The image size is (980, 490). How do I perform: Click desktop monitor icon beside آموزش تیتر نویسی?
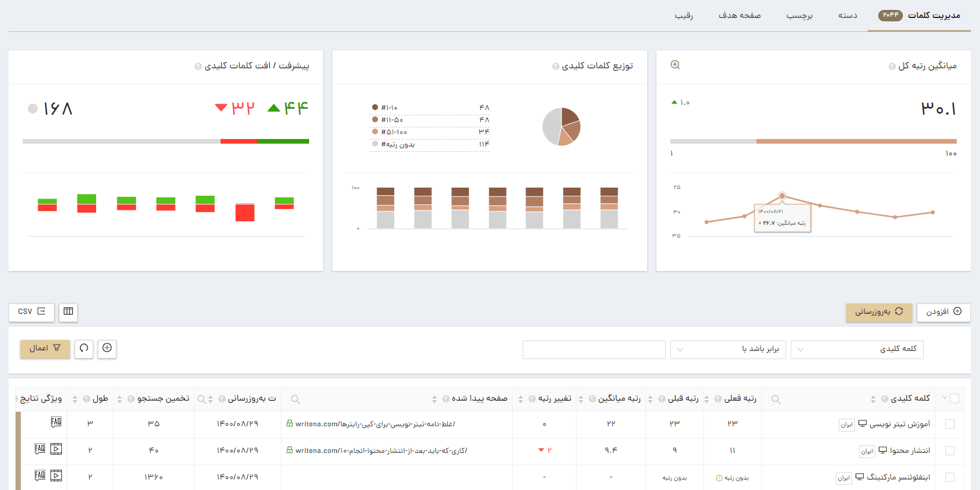click(862, 423)
